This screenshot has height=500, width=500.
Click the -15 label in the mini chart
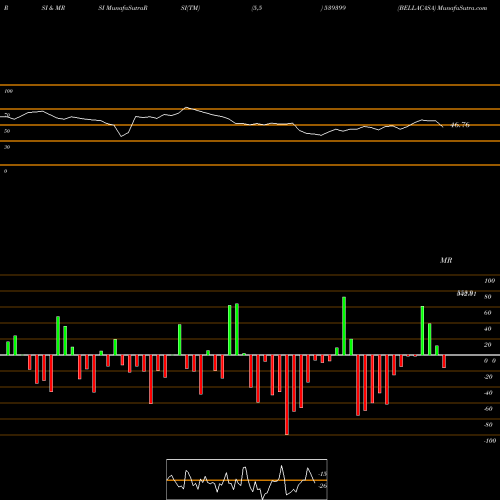pos(323,474)
